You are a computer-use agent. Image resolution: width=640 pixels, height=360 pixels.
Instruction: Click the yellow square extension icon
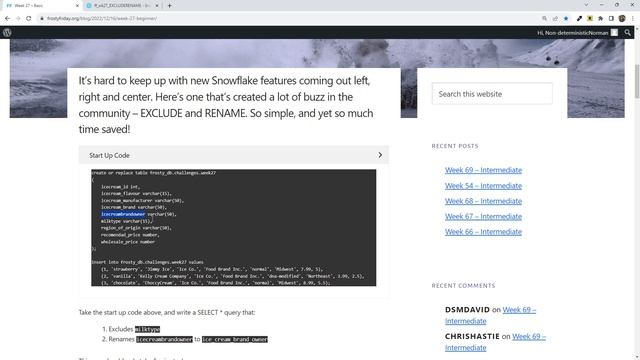590,18
